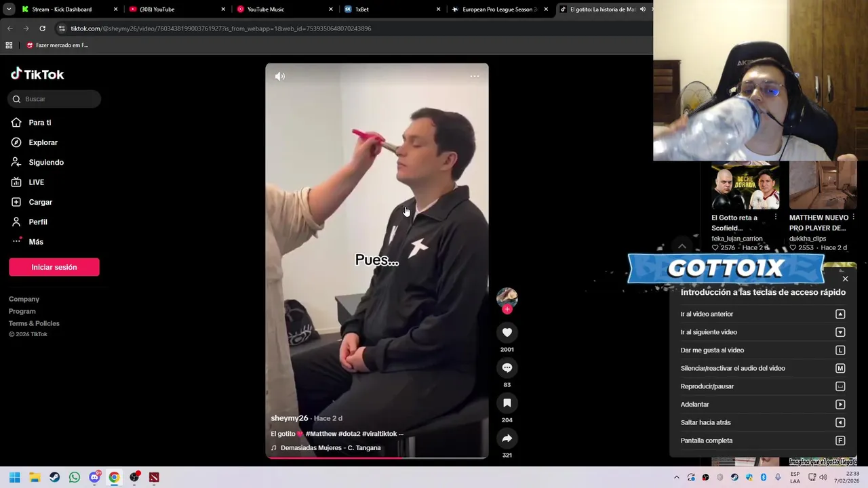868x488 pixels.
Task: Open Discord from taskbar
Action: coord(94,477)
